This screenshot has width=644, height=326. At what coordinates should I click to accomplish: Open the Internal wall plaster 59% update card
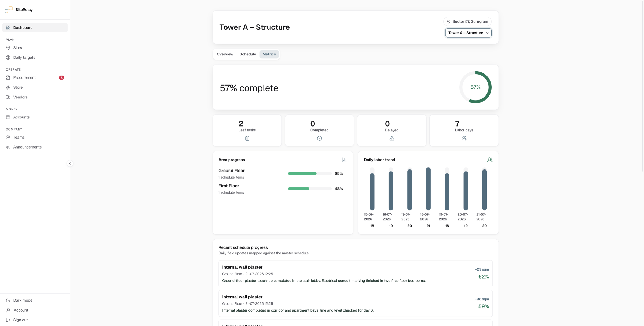click(x=355, y=303)
